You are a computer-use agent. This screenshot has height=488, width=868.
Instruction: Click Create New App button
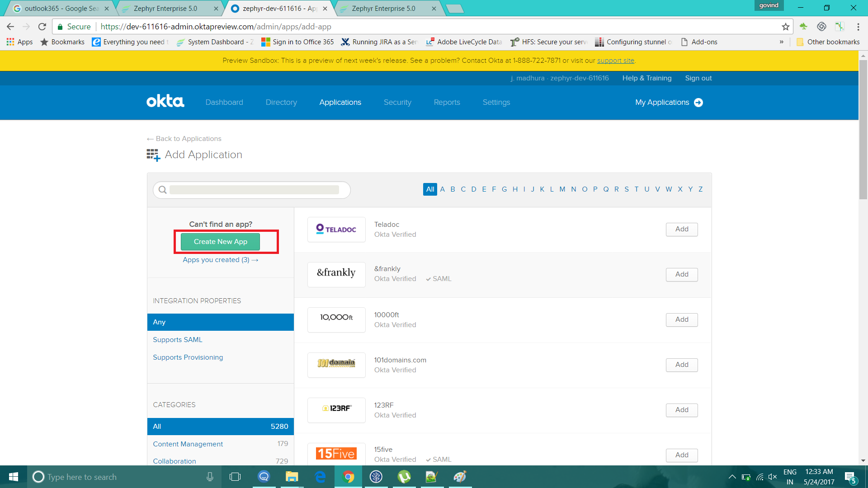point(220,242)
